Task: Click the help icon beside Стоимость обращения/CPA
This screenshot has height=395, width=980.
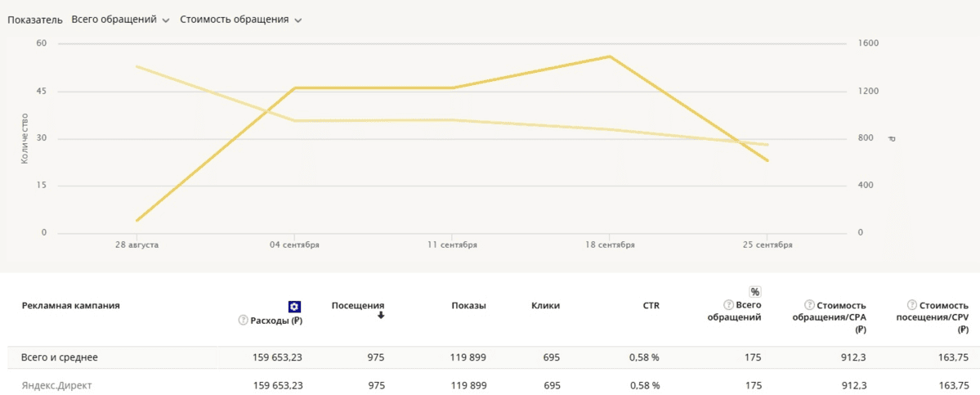Action: 811,305
